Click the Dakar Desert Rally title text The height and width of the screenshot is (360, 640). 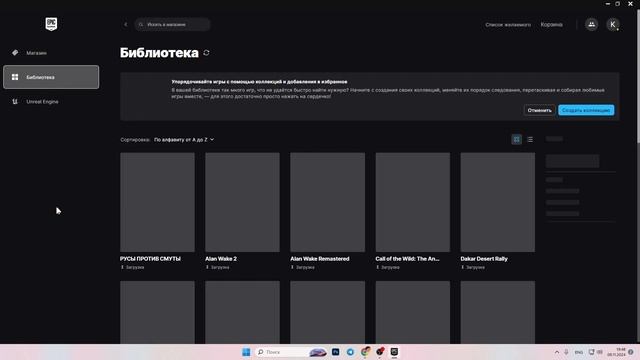pyautogui.click(x=484, y=259)
